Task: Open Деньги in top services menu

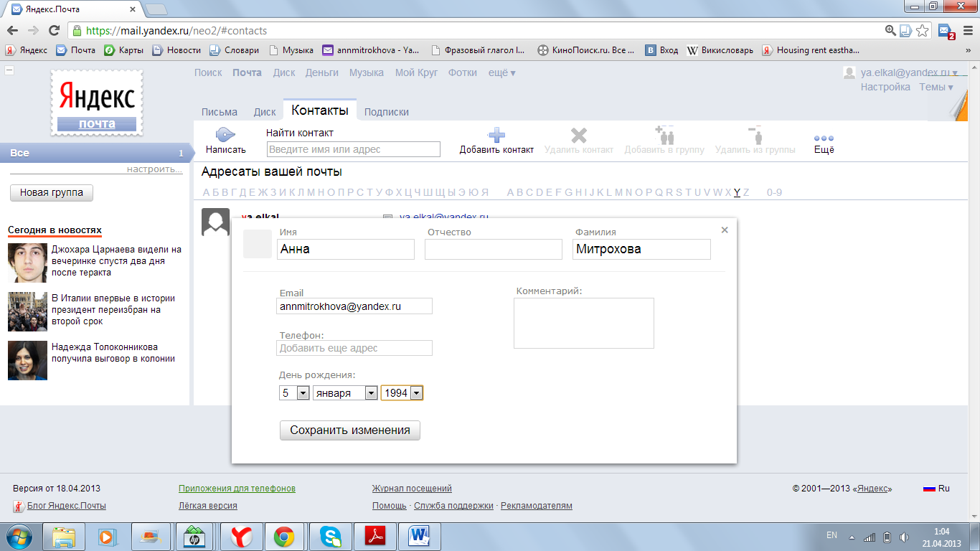Action: (x=322, y=72)
